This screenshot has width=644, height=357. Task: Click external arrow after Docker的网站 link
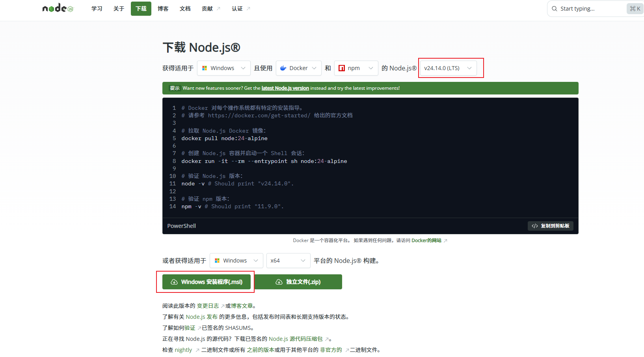click(x=445, y=240)
